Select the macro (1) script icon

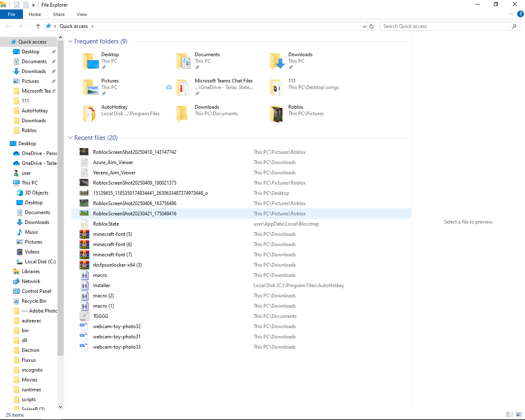tap(84, 306)
